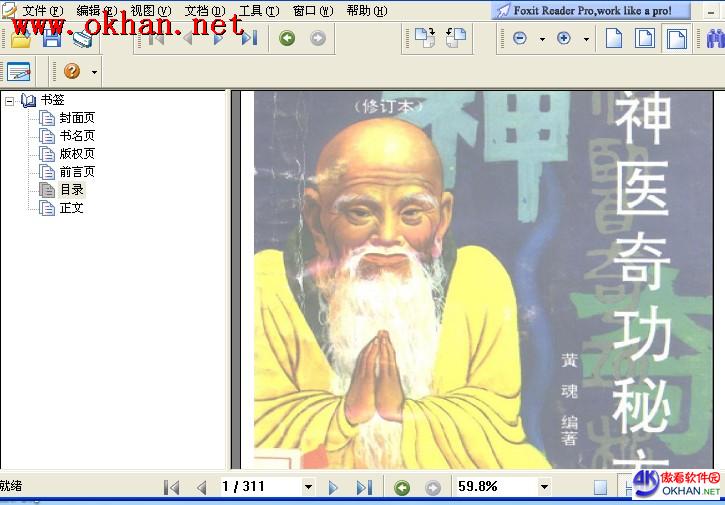Click gray Next View arrow in top toolbar
The image size is (725, 505).
tap(318, 38)
